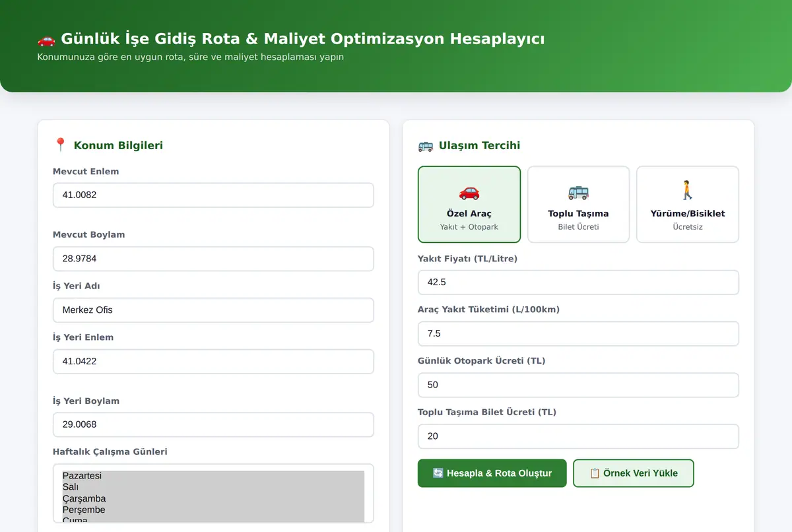792x532 pixels.
Task: Click the 'Yakıt + Otopark' caption
Action: (x=469, y=227)
